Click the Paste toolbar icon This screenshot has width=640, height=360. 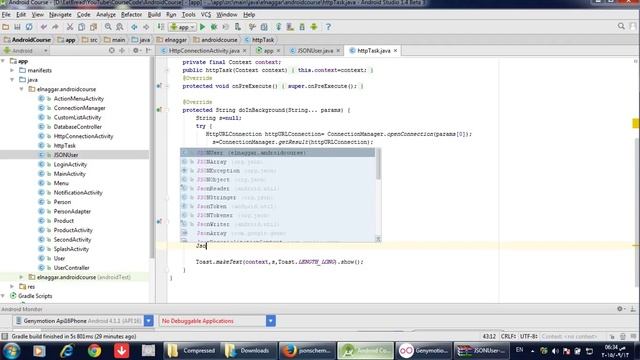[x=93, y=27]
